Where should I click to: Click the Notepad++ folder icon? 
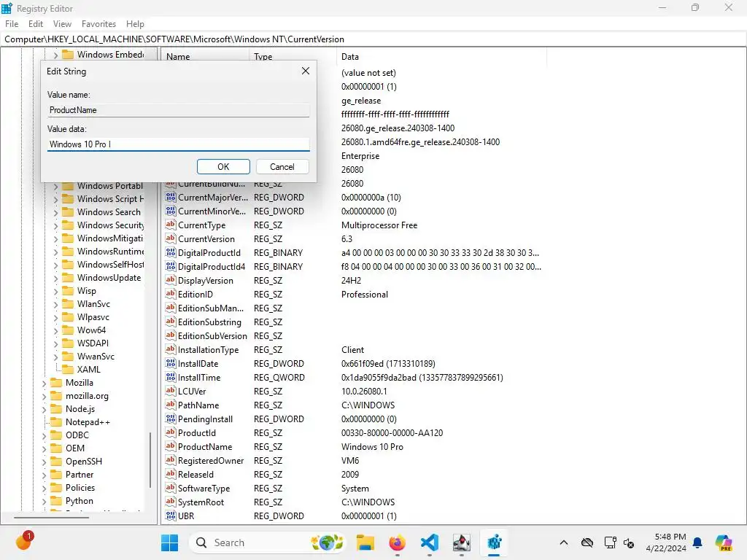(57, 422)
